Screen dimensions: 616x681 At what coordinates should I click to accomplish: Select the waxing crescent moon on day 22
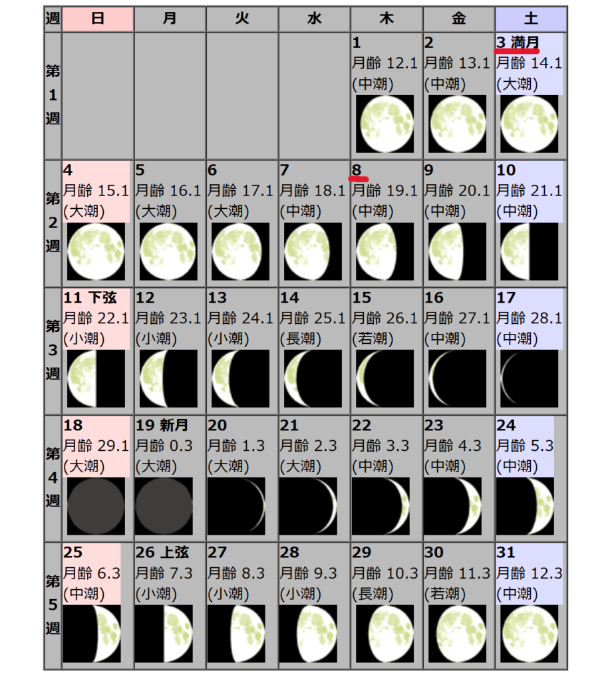point(385,506)
